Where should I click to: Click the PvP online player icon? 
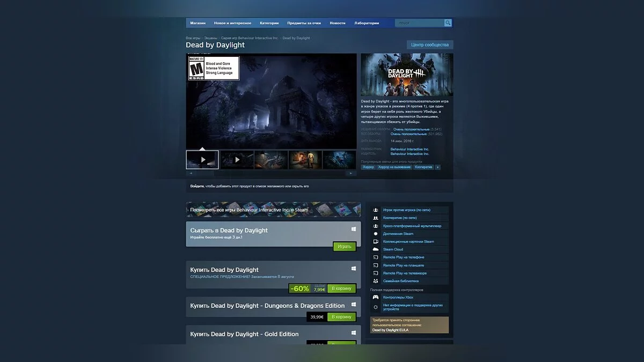pos(376,210)
